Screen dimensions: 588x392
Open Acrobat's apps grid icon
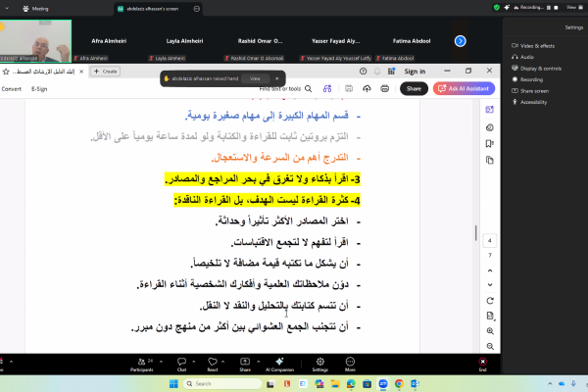(x=391, y=72)
